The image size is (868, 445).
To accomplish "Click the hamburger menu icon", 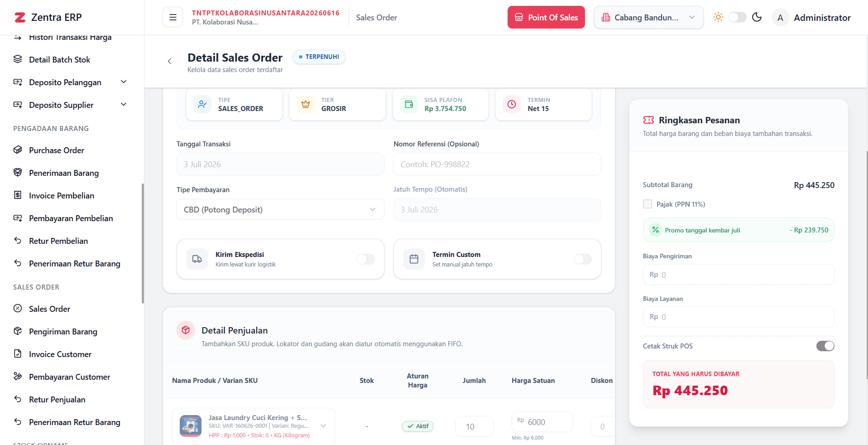I will coord(173,17).
